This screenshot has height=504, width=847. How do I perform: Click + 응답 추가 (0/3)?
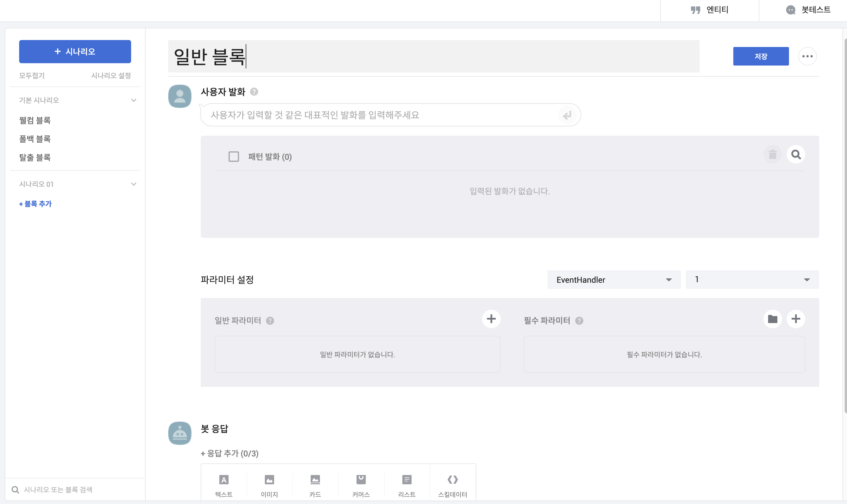click(x=229, y=453)
